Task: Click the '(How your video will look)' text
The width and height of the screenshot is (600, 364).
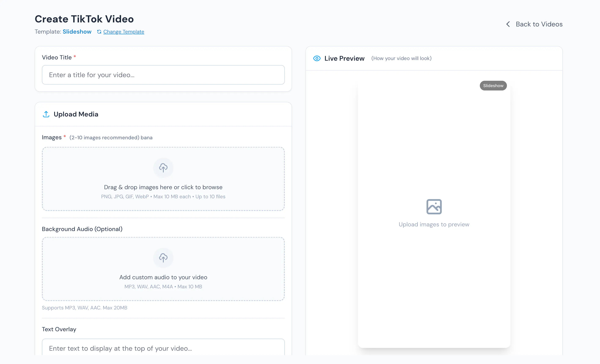Action: point(401,58)
